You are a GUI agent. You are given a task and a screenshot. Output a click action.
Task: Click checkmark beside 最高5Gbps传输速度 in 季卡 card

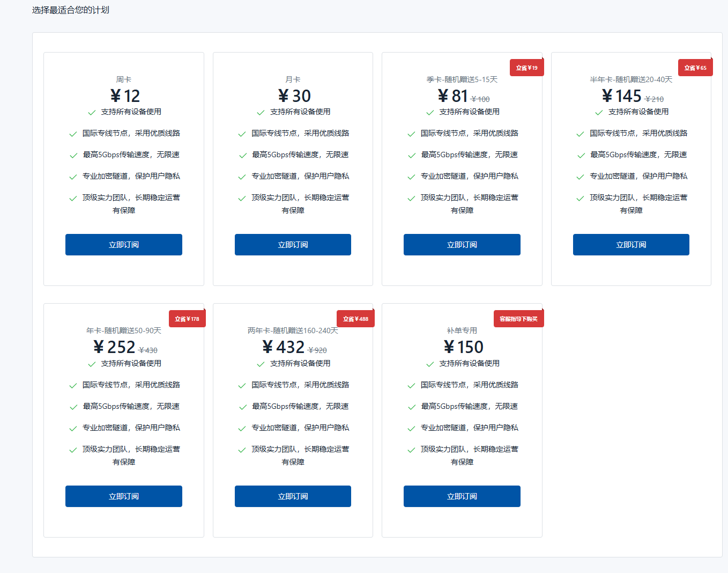tap(412, 156)
